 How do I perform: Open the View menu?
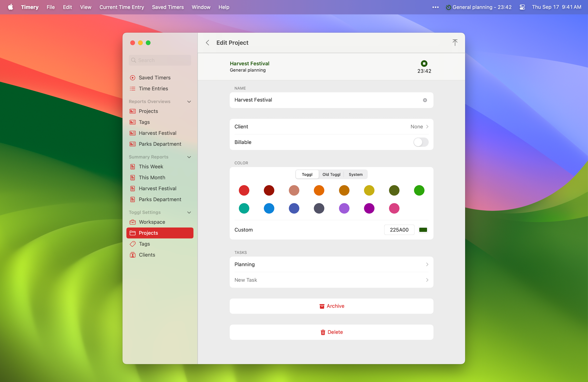click(x=86, y=7)
